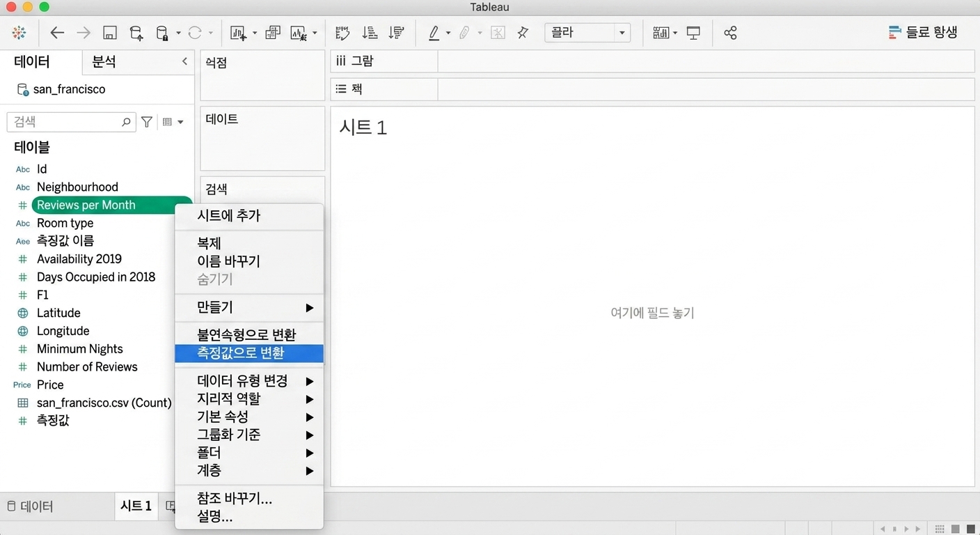
Task: Click the show mark labels icon
Action: (498, 33)
